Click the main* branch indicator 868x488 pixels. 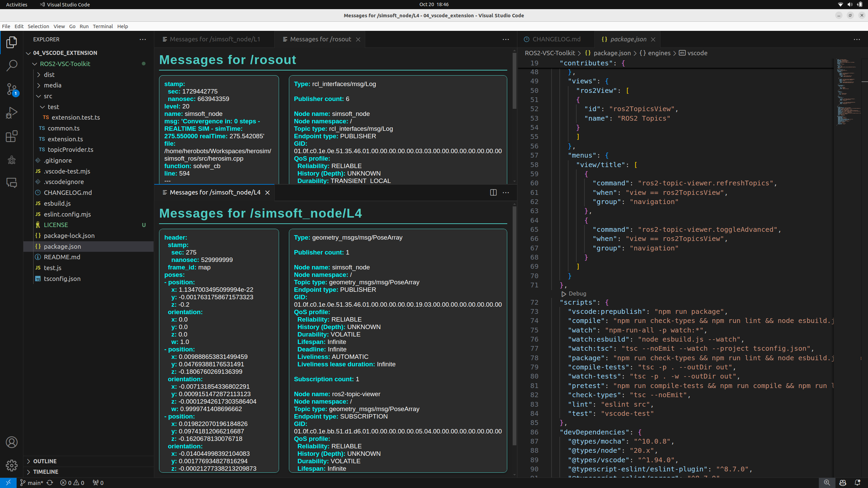click(32, 483)
